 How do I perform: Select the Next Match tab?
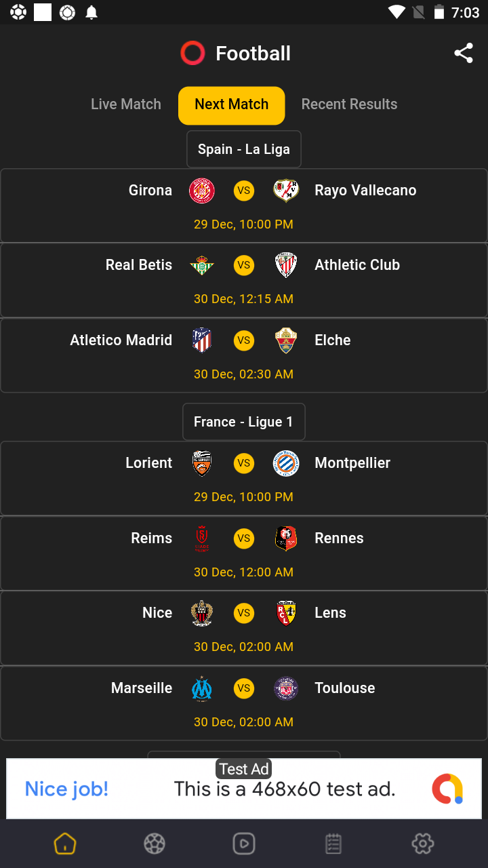[232, 105]
